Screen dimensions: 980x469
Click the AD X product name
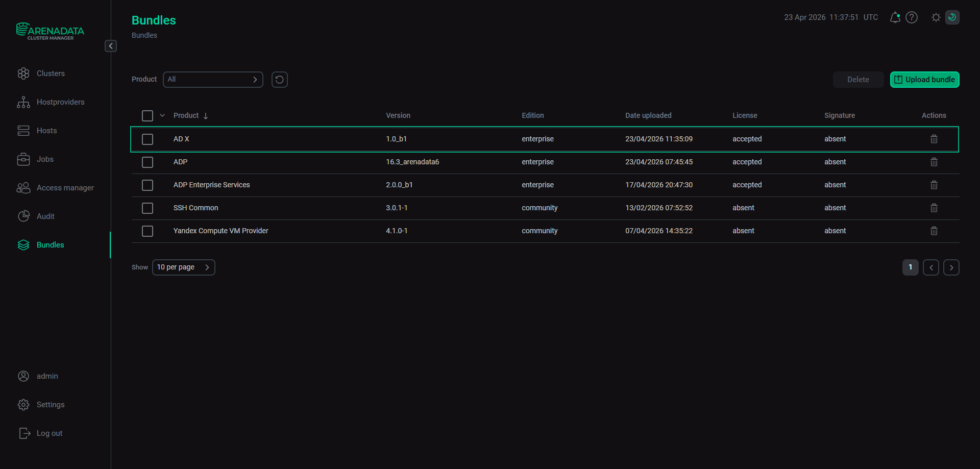181,139
